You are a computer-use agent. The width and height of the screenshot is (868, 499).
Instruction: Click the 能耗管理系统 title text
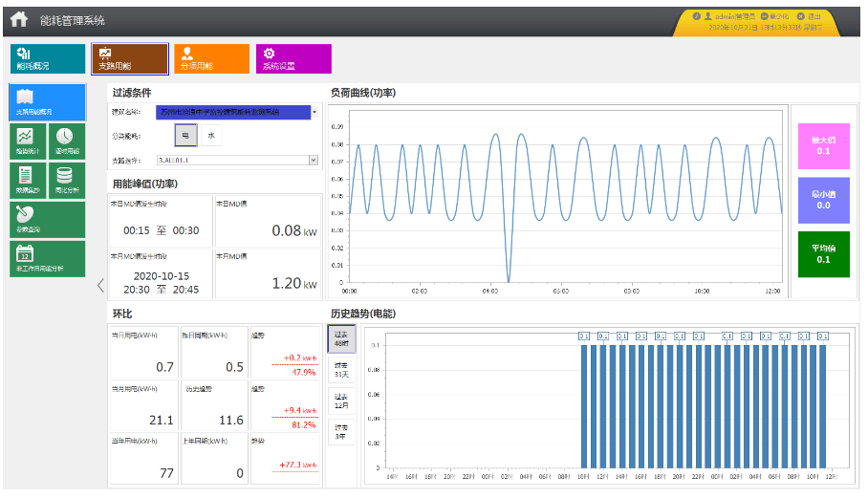(x=73, y=20)
